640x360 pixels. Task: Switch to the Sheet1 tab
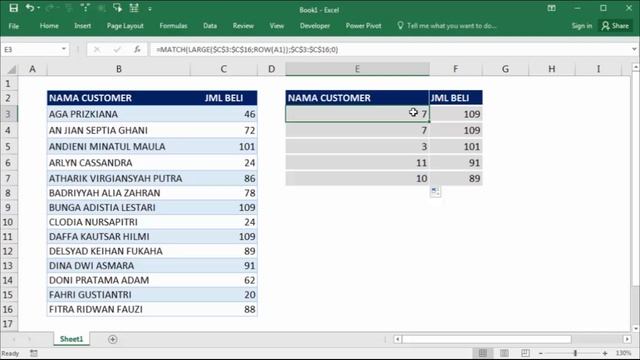[x=71, y=339]
